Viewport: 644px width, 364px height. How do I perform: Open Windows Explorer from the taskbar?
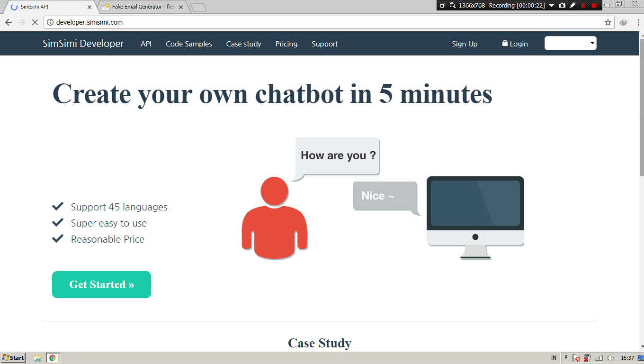click(x=37, y=358)
